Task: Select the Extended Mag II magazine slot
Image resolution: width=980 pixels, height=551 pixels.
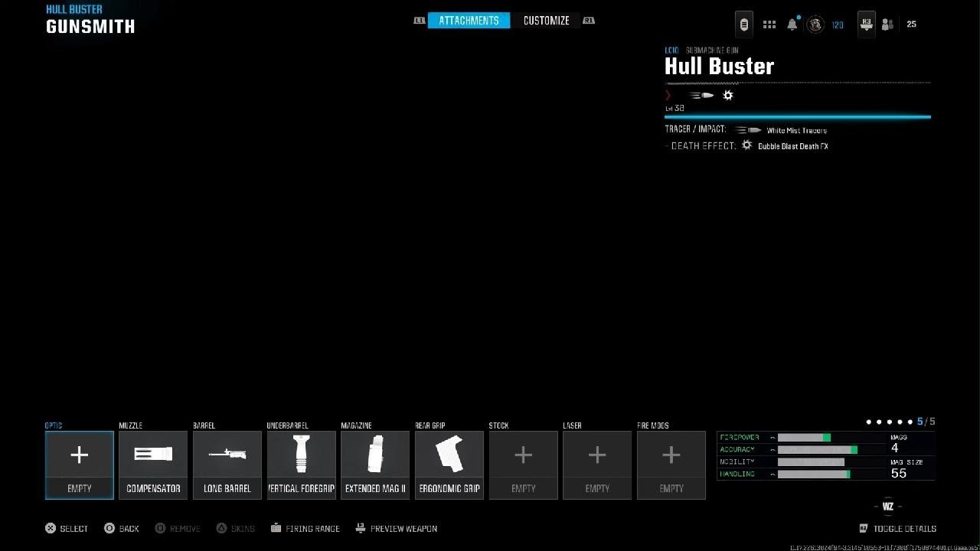Action: 375,465
